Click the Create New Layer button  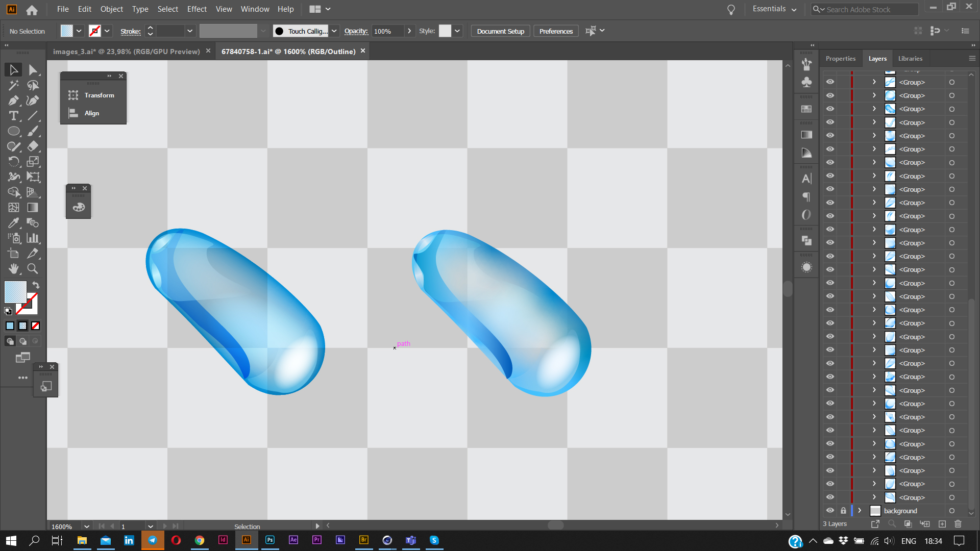coord(942,524)
